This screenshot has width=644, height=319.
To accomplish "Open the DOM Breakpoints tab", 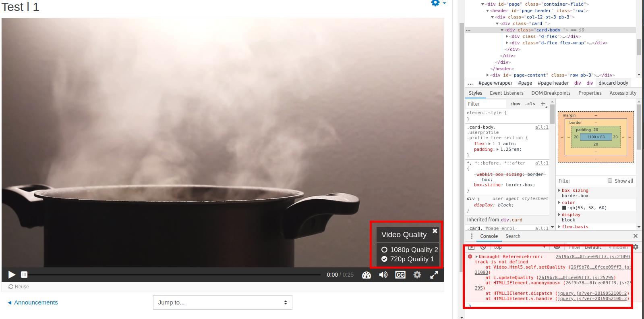I will coord(551,93).
